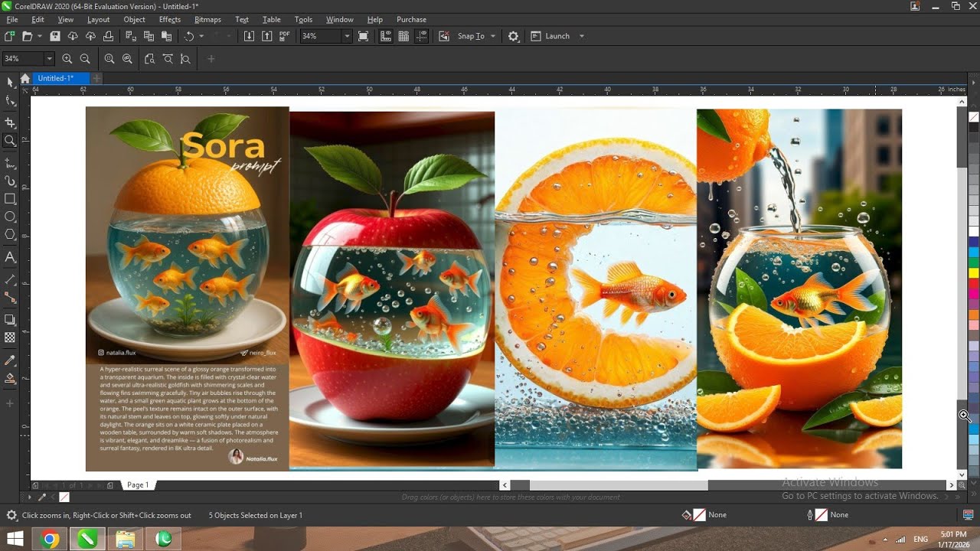Click the Import icon
Viewport: 980px width, 551px height.
[248, 36]
